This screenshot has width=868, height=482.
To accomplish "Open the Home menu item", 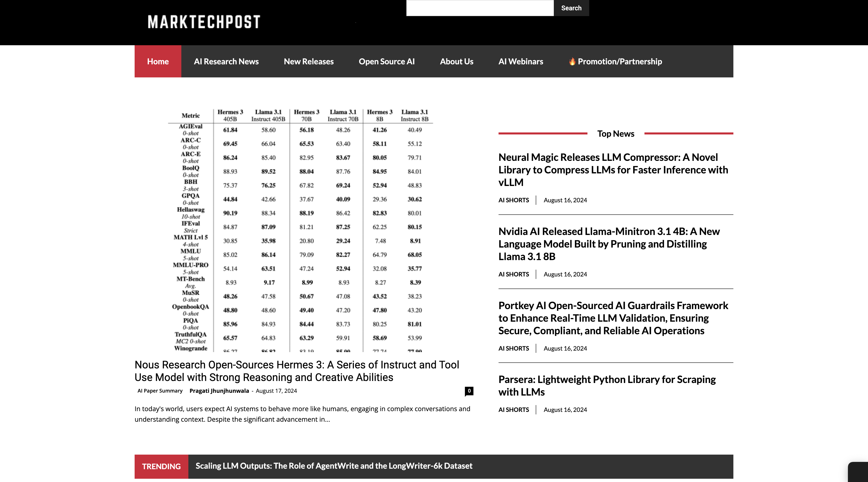I will point(158,61).
